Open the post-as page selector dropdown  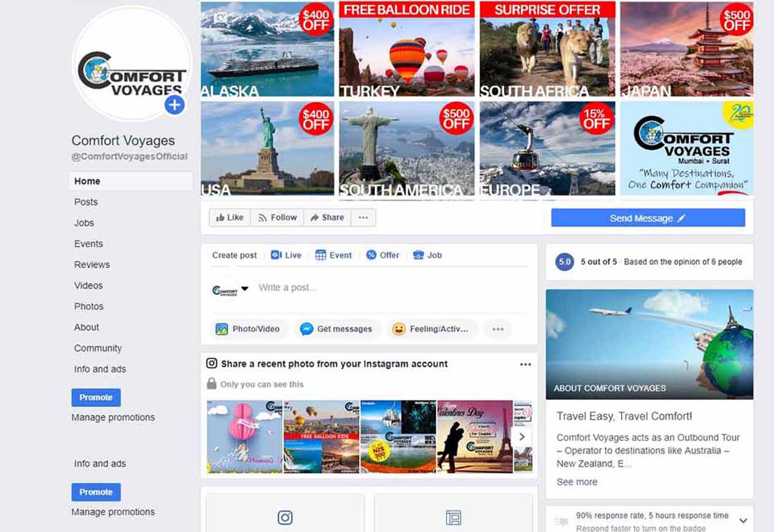tap(245, 288)
